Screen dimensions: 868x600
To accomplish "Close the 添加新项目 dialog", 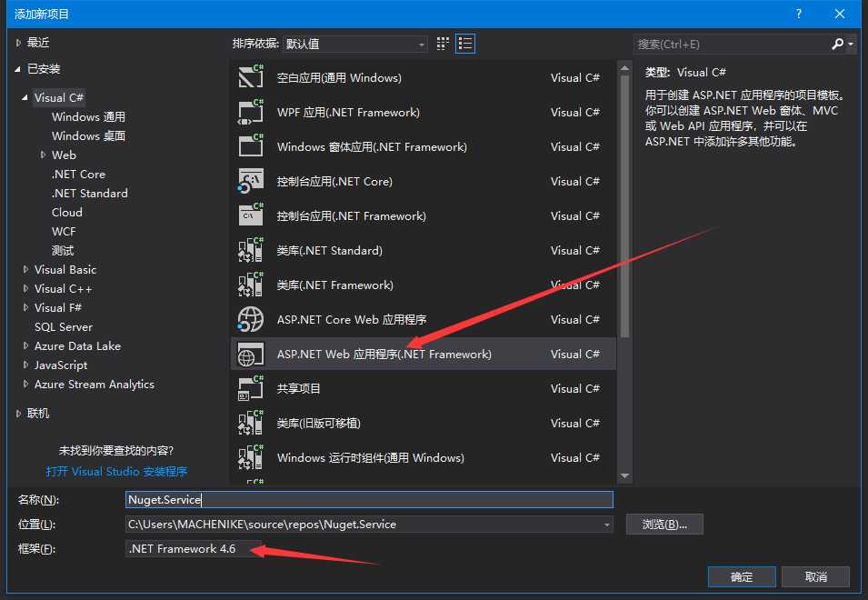I will (x=839, y=14).
